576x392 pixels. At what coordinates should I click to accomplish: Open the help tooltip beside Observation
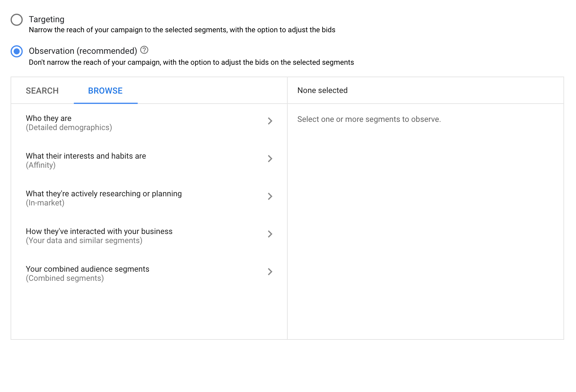pos(144,50)
